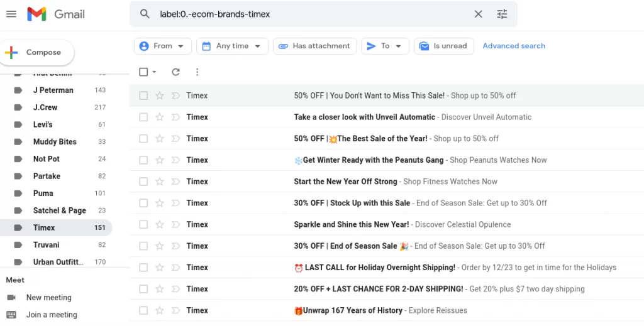Image resolution: width=644 pixels, height=326 pixels.
Task: Click the New meeting camera icon
Action: (11, 298)
